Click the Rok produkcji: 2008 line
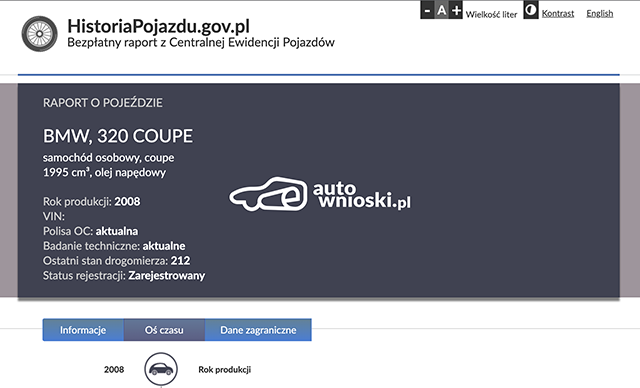The height and width of the screenshot is (388, 640). (91, 202)
